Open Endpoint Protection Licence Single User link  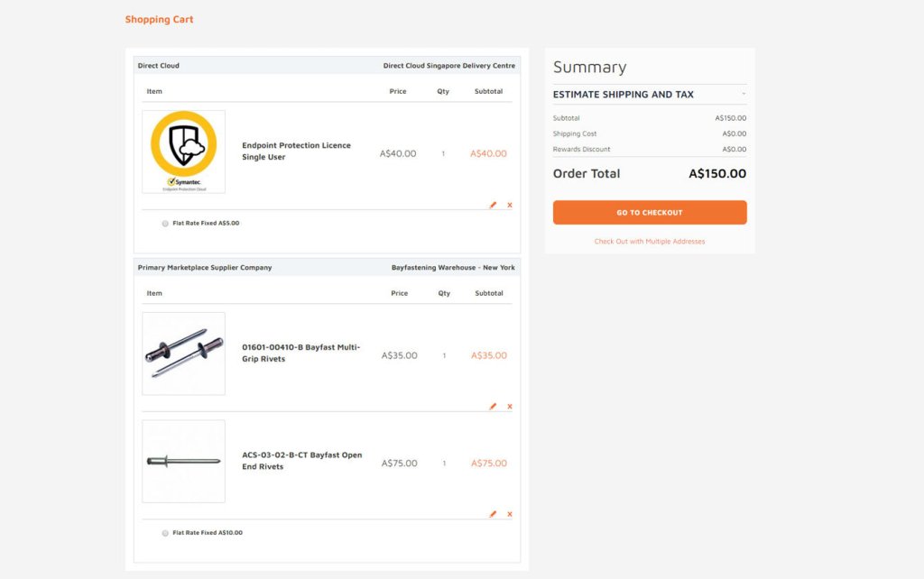coord(296,152)
